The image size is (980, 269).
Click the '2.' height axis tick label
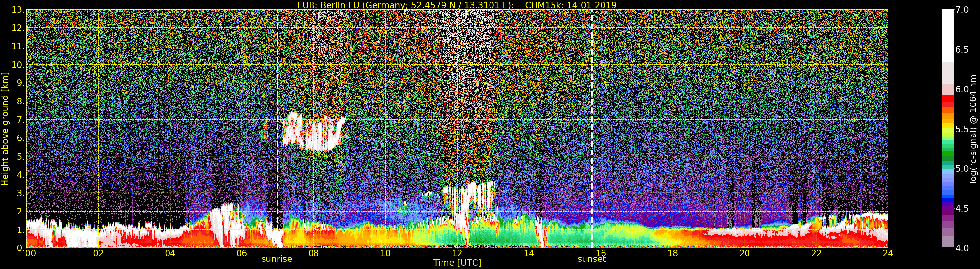(20, 212)
